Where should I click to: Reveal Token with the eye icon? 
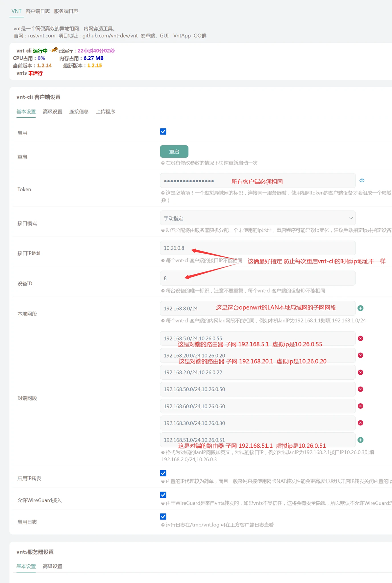click(362, 180)
